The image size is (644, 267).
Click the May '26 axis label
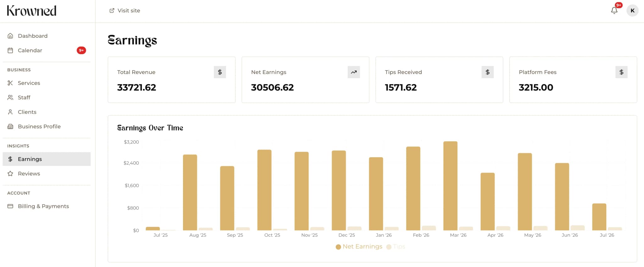click(533, 235)
